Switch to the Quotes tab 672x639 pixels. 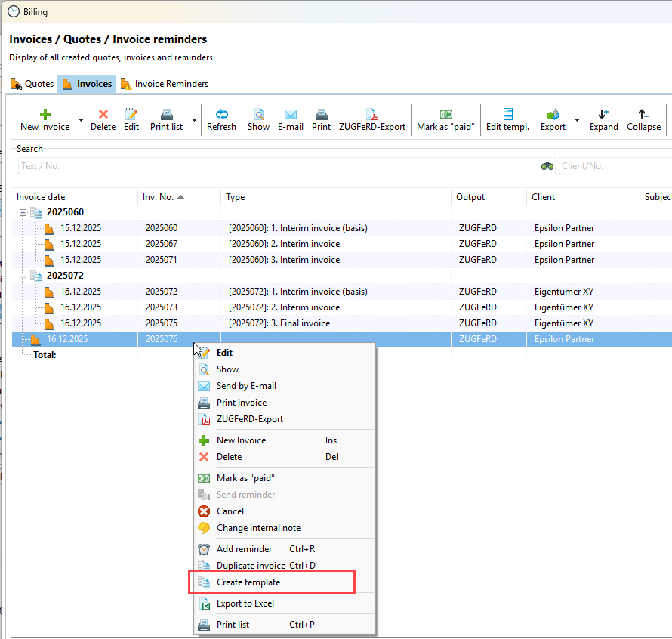32,84
